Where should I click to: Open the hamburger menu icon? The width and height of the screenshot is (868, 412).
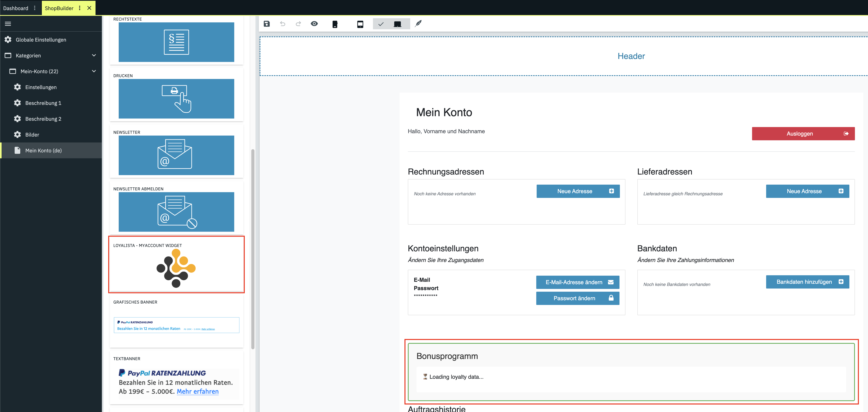coord(8,24)
